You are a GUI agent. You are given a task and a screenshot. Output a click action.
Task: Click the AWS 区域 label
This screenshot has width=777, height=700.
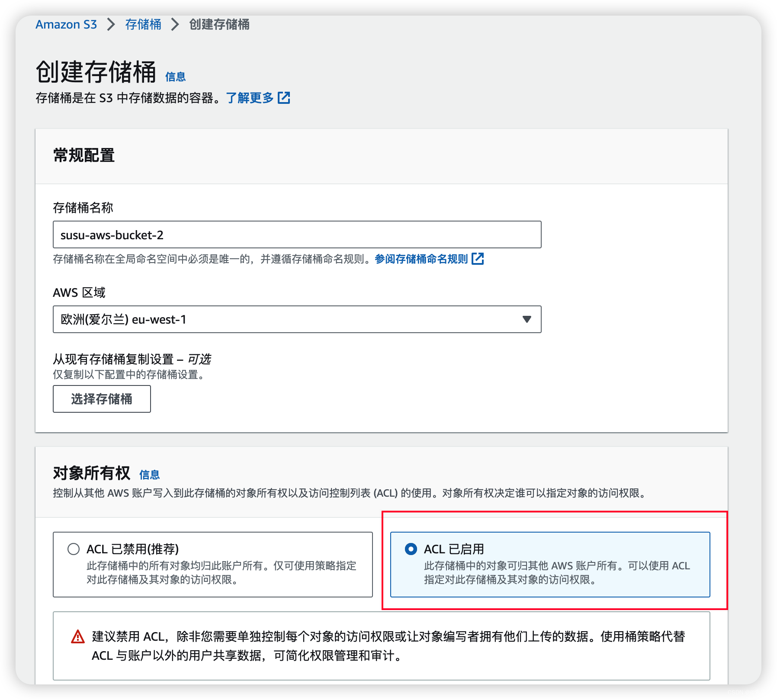coord(79,293)
